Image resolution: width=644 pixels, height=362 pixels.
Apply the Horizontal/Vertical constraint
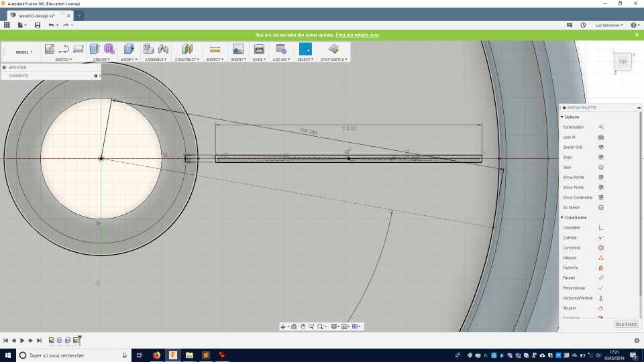click(601, 298)
